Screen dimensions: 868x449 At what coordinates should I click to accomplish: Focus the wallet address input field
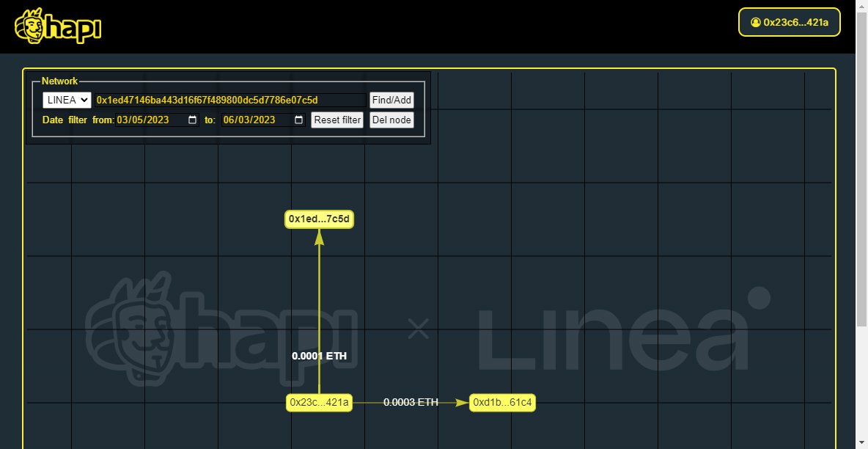coord(230,100)
